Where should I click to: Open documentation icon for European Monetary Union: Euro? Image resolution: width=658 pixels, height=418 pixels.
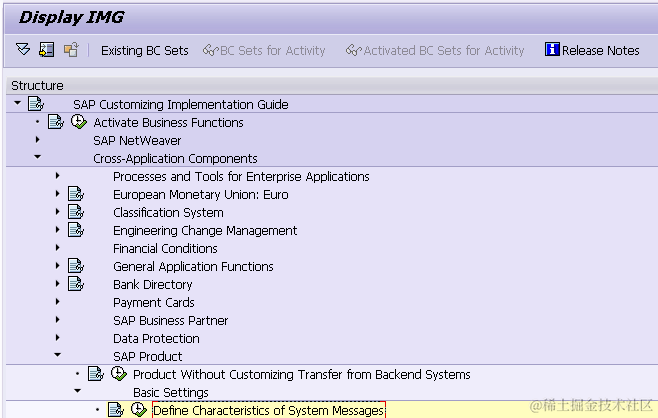point(76,194)
